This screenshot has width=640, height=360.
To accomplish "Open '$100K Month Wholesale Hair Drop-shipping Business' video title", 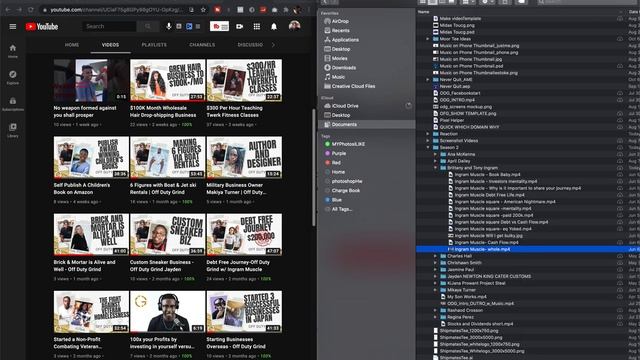I will pyautogui.click(x=163, y=111).
